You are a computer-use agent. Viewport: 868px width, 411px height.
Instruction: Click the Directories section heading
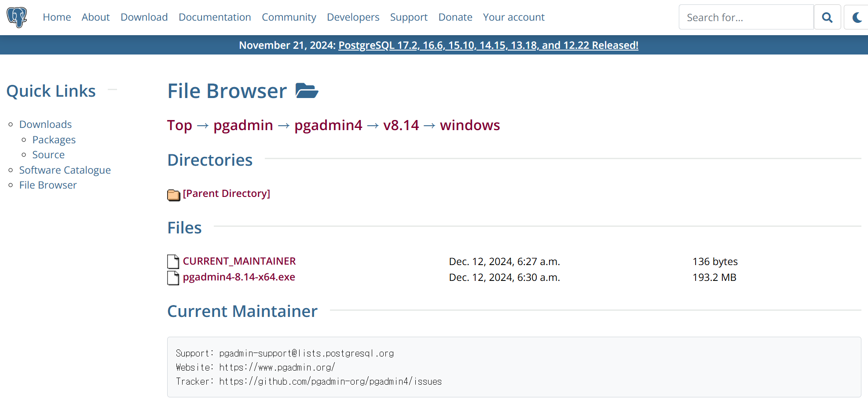210,160
